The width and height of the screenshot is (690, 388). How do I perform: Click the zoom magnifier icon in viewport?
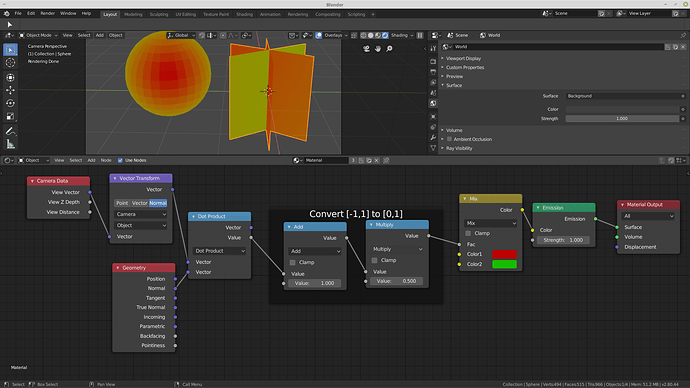tap(389, 49)
